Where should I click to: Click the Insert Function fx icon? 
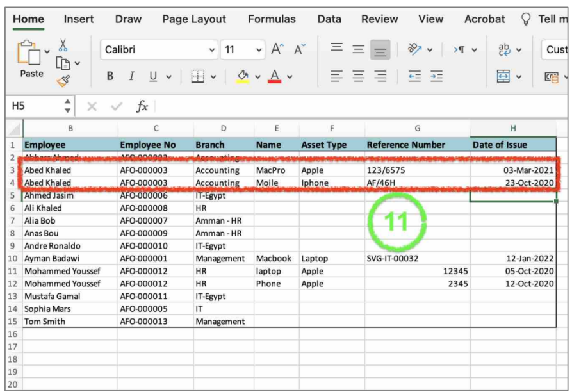pos(142,106)
